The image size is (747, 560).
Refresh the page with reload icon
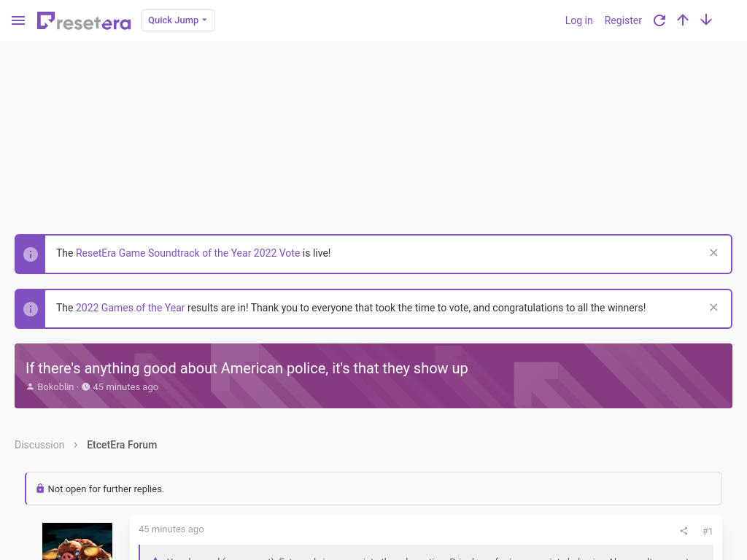pyautogui.click(x=659, y=20)
